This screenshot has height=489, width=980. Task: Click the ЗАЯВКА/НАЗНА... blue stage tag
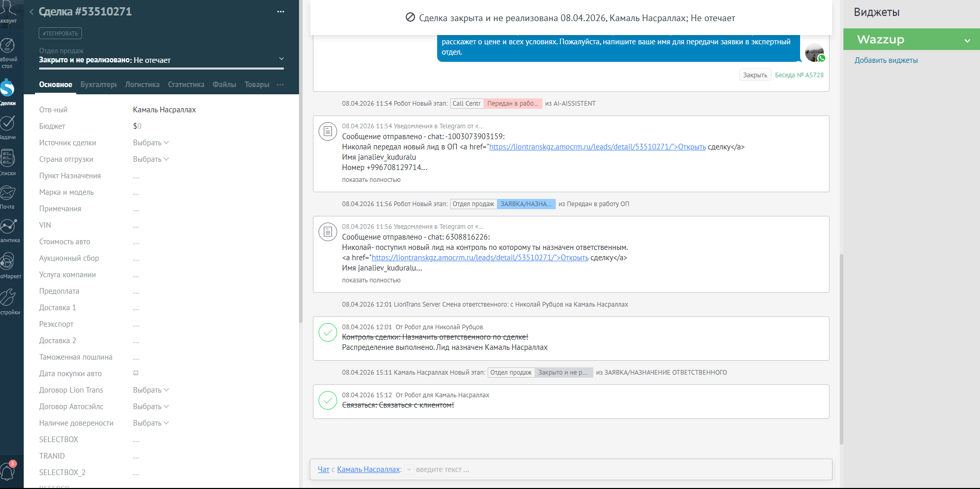[x=526, y=204]
